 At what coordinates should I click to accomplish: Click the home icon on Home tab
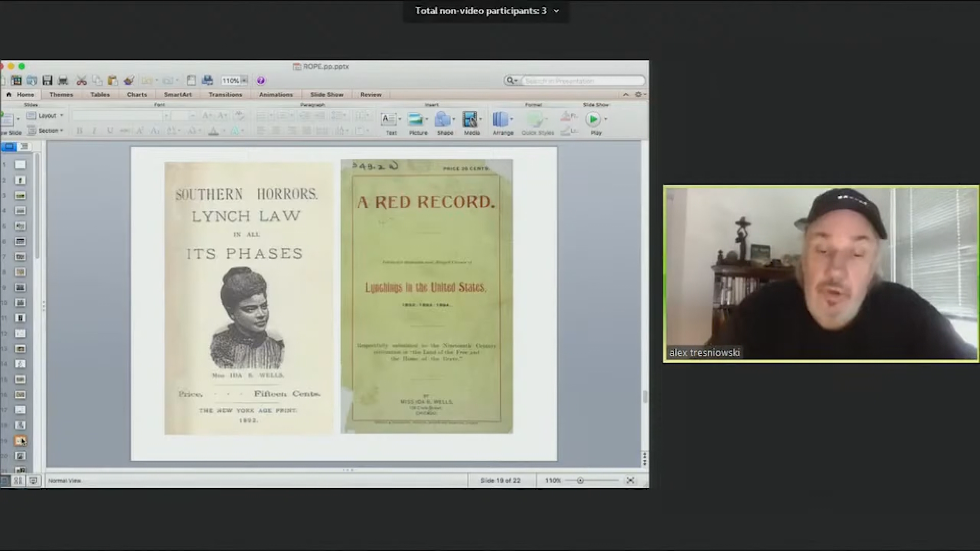point(9,94)
